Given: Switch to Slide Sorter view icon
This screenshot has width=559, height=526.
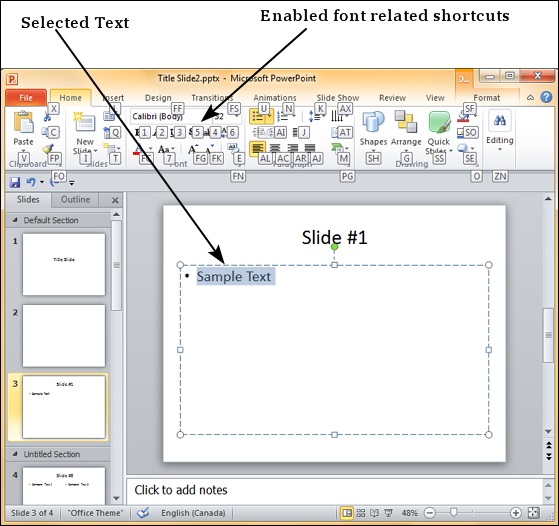Looking at the screenshot, I should click(361, 513).
